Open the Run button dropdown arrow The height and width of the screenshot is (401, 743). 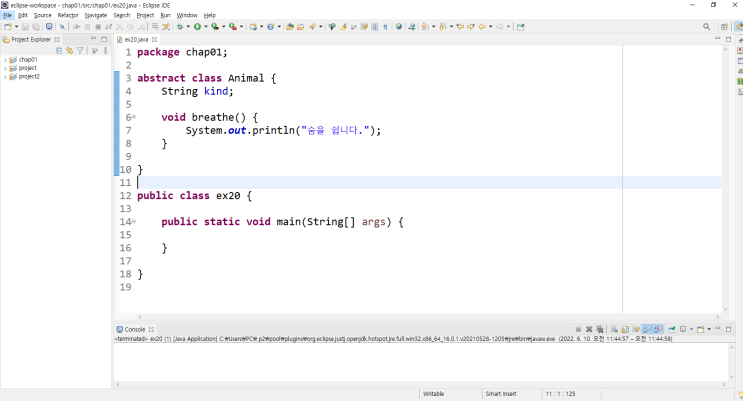coord(205,27)
